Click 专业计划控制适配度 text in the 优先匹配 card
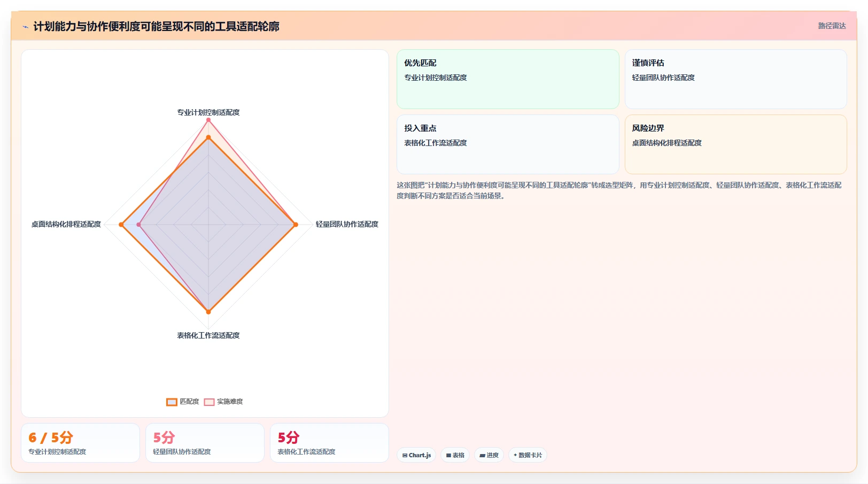 click(436, 78)
